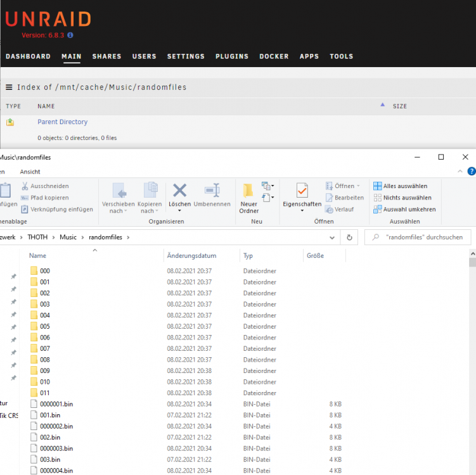Screen dimensions: 476x475
Task: Click the Umbenennen icon
Action: click(x=212, y=190)
